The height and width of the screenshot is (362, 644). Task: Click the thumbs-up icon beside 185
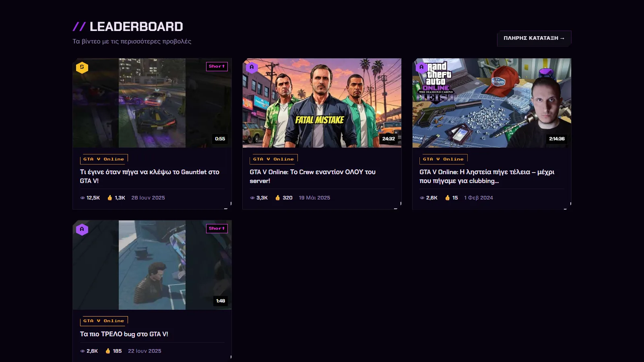click(108, 351)
